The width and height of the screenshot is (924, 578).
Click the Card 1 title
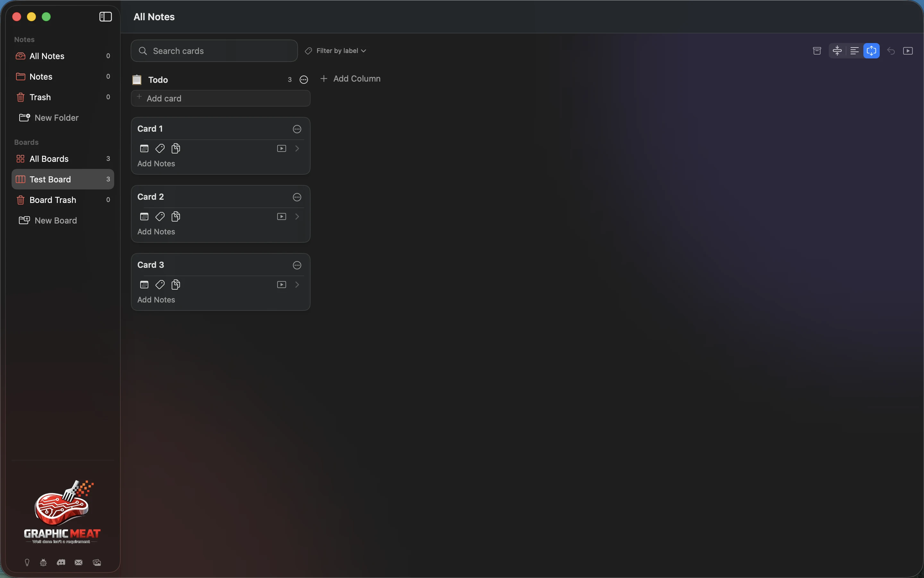pyautogui.click(x=150, y=129)
